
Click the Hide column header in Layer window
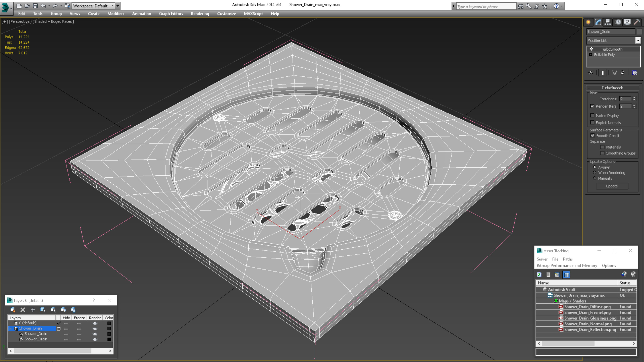coord(66,318)
